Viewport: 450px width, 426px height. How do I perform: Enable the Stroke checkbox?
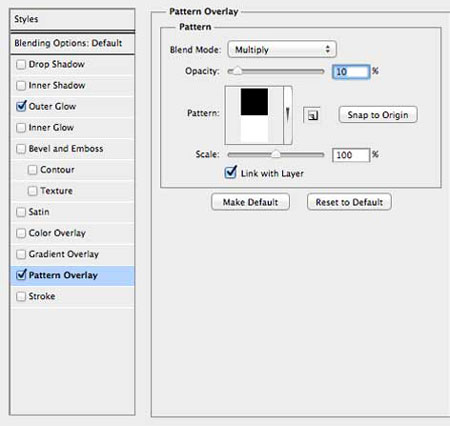point(21,296)
